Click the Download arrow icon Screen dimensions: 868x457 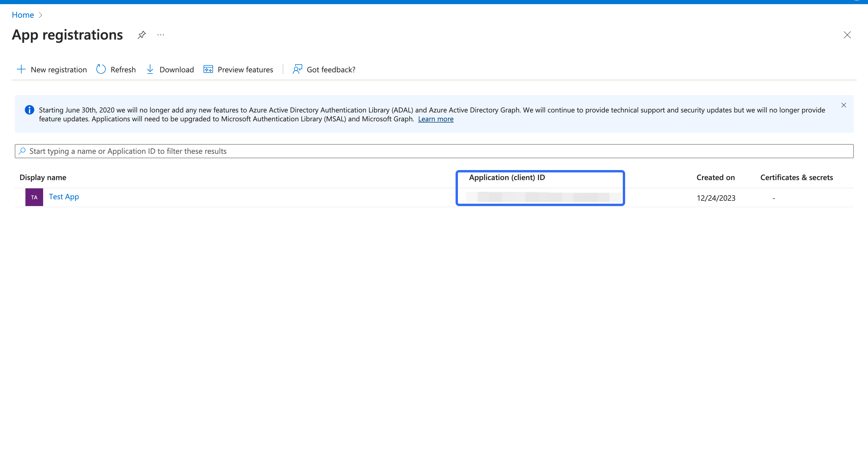tap(150, 69)
